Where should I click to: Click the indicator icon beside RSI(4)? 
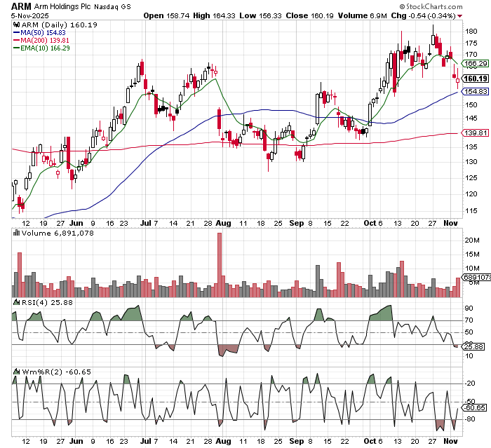click(17, 302)
